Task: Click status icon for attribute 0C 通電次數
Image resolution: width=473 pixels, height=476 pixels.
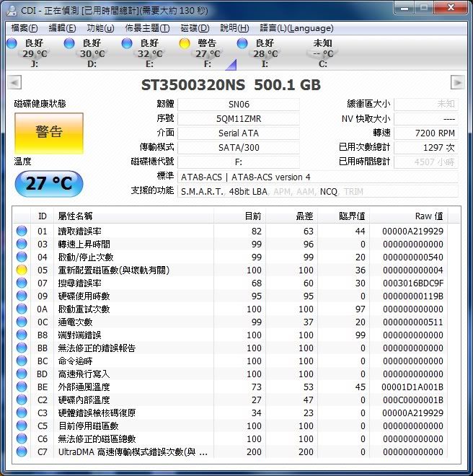Action: click(x=22, y=322)
